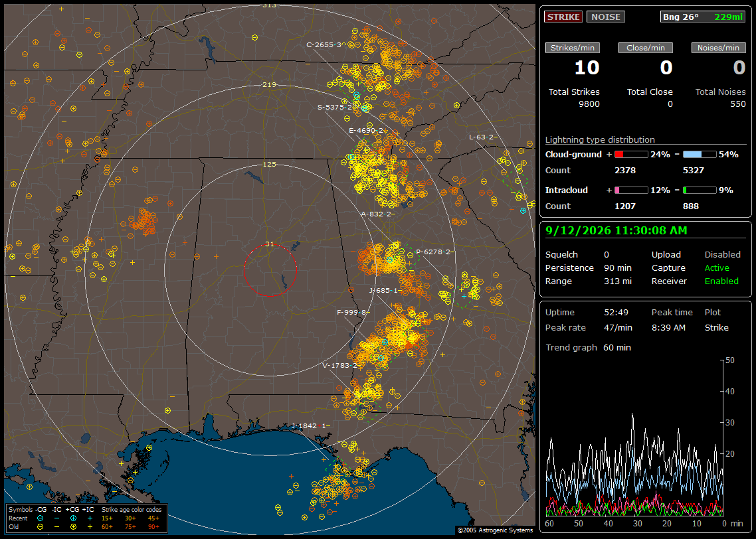
Task: Click storm cell label P-6278-2
Action: pos(433,252)
